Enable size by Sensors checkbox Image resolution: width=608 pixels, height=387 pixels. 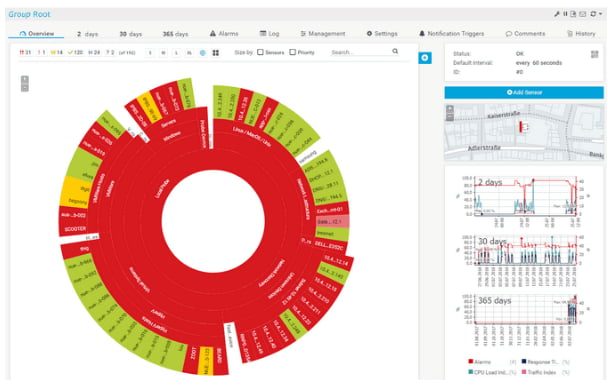pos(261,52)
